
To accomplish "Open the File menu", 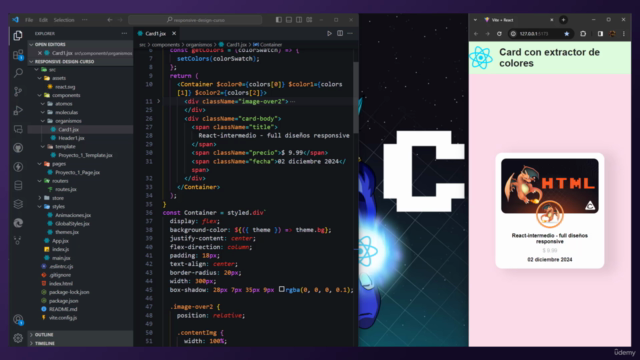I will 29,20.
